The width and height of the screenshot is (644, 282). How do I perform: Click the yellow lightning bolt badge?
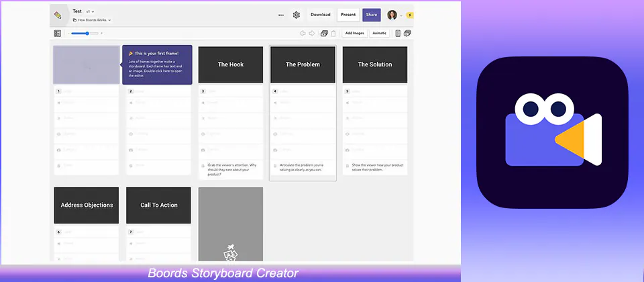click(x=409, y=15)
